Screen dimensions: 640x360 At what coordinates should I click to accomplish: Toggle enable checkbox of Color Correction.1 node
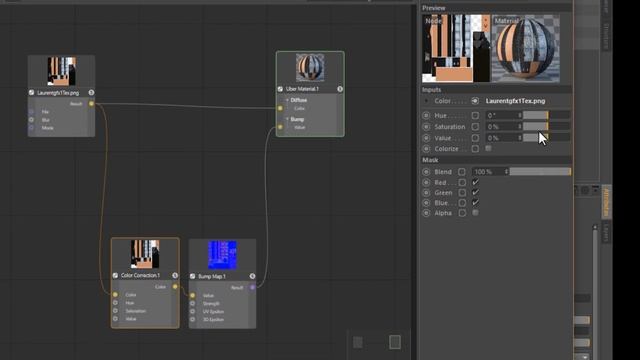point(115,276)
